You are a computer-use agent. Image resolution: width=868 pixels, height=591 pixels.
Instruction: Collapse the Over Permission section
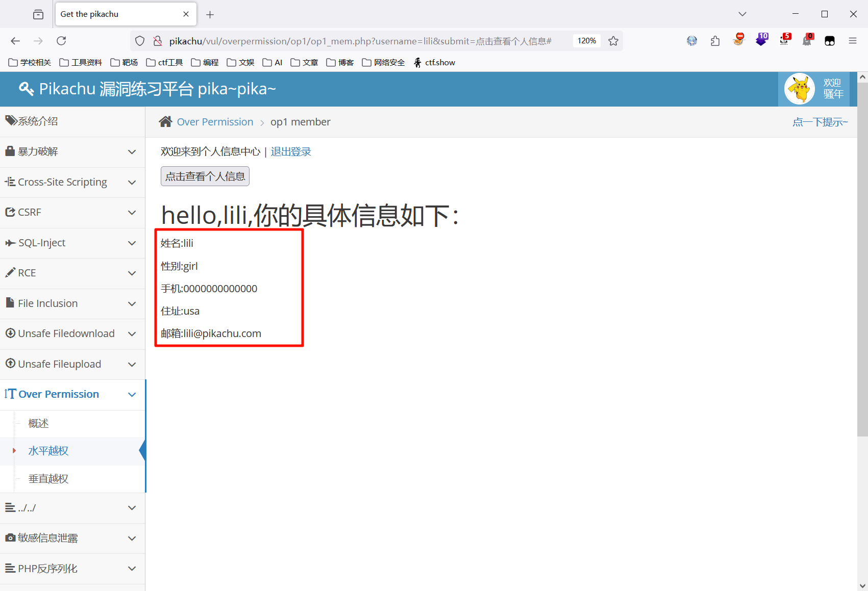pyautogui.click(x=72, y=394)
